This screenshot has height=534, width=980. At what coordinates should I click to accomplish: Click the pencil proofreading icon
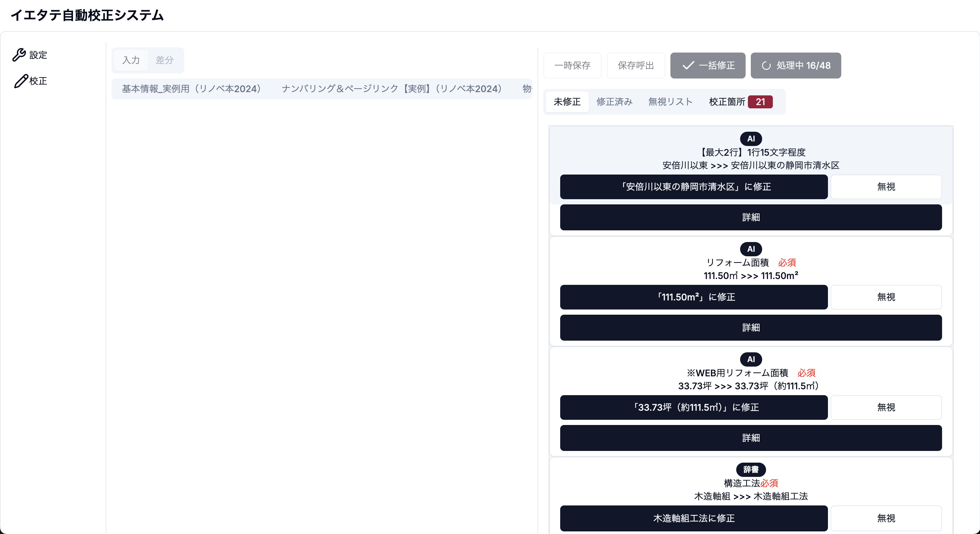click(x=21, y=81)
